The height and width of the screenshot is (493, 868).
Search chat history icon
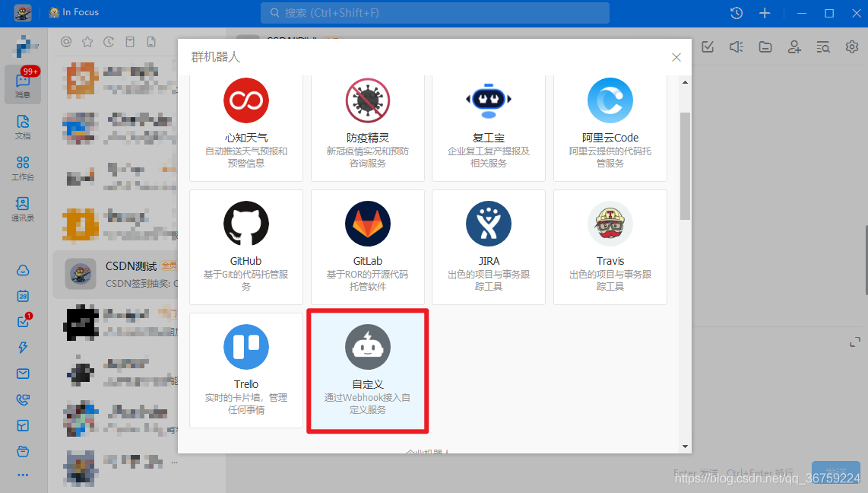point(823,47)
